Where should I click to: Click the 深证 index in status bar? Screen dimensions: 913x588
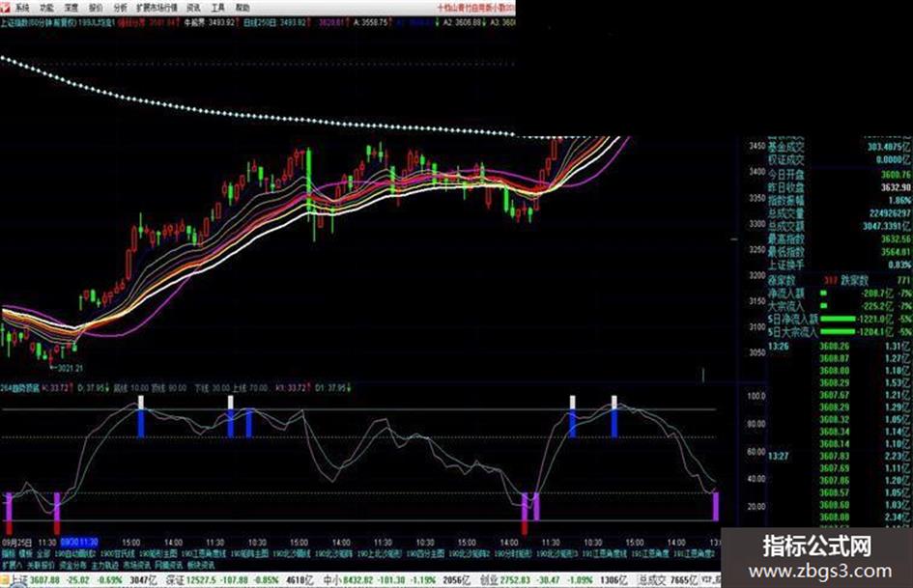pos(175,580)
